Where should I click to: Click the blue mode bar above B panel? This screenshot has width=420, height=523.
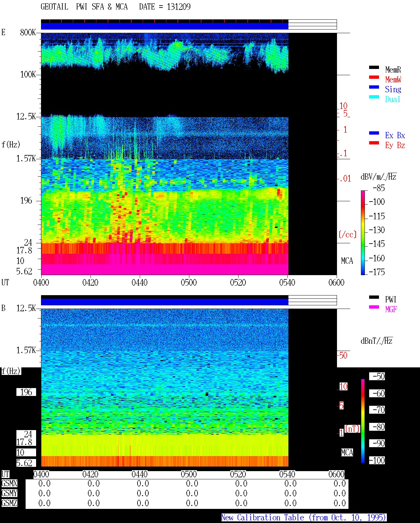point(165,302)
